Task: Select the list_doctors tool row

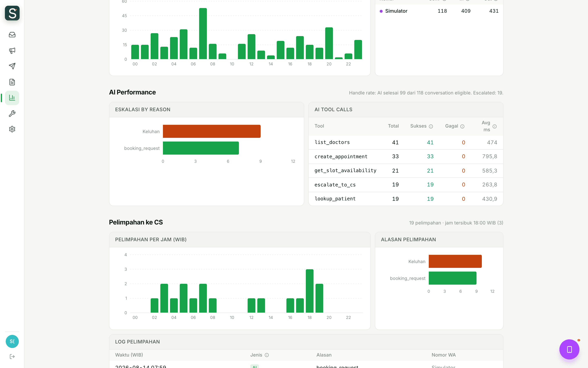Action: coord(405,142)
